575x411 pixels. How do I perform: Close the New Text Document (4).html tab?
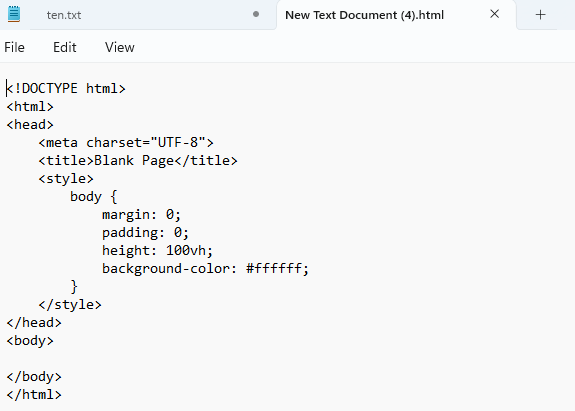tap(494, 14)
